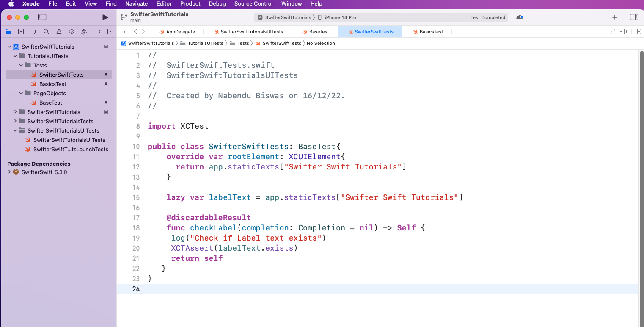Image resolution: width=644 pixels, height=327 pixels.
Task: Open the Breakpoint navigator
Action: [x=97, y=32]
